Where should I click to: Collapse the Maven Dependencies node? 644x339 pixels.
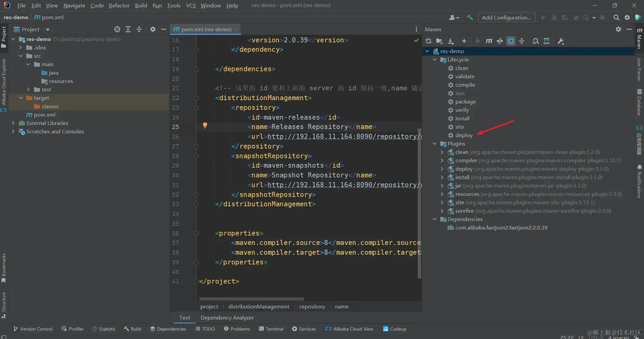pos(435,219)
